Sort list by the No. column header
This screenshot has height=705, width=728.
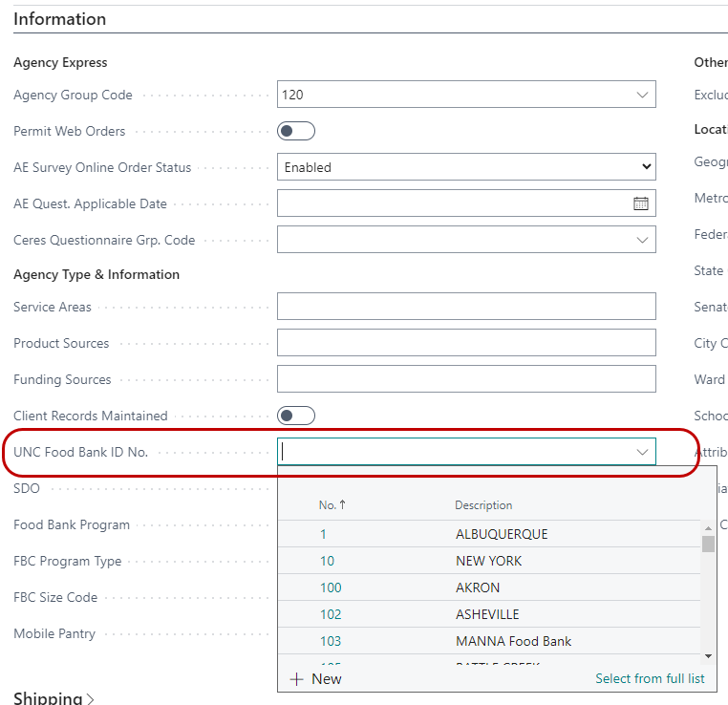coord(331,505)
